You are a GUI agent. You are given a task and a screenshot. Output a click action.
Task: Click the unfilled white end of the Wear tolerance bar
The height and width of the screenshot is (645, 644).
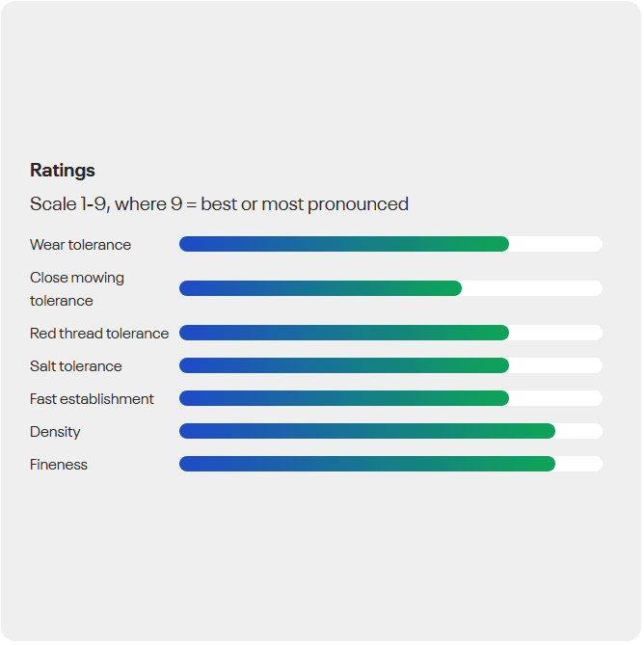coord(555,244)
